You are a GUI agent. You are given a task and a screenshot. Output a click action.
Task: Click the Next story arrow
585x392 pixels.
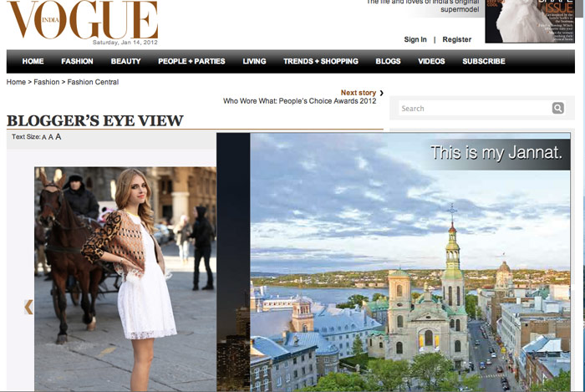(x=381, y=93)
